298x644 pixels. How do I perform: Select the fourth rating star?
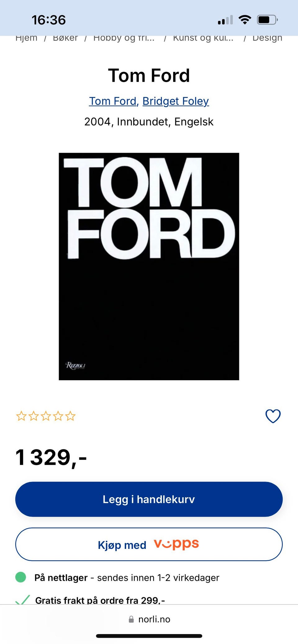[58, 416]
